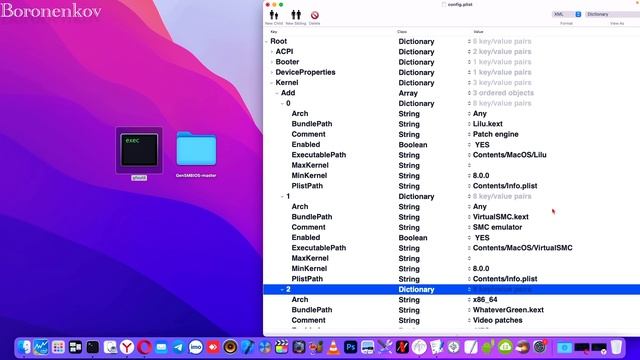Open AnyDesk from the Dock

tap(213, 347)
